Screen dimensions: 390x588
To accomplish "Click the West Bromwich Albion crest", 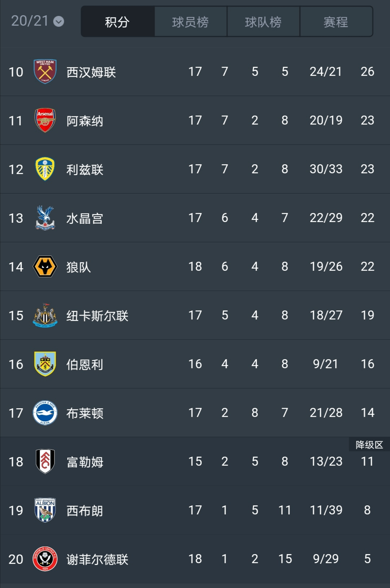I will 45,510.
